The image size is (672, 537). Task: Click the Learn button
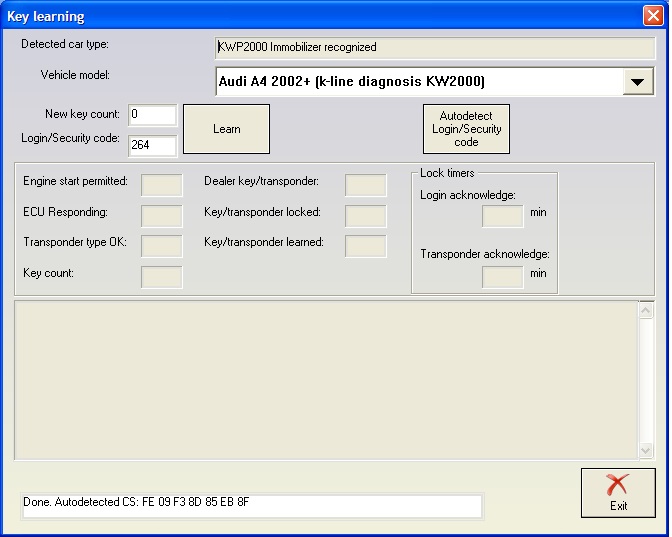[226, 129]
